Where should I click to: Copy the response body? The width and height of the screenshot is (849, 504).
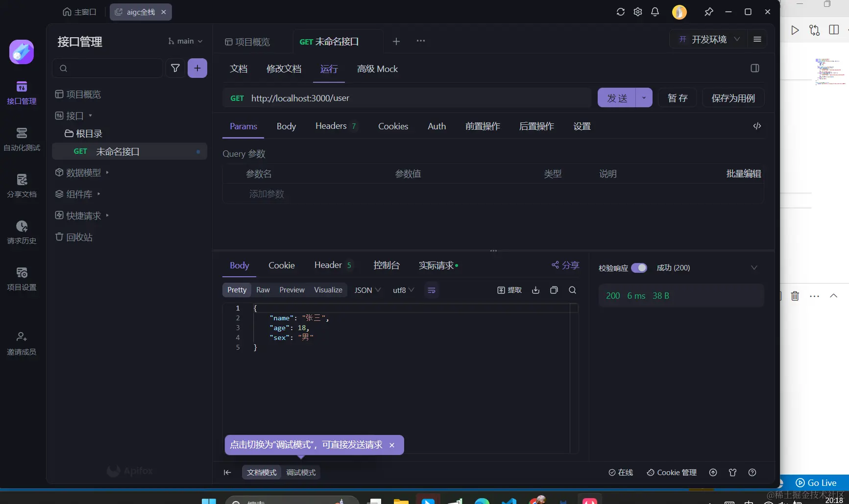tap(554, 290)
